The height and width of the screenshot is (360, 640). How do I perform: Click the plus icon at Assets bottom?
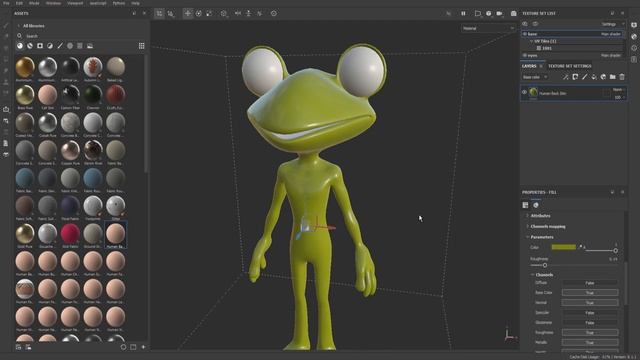[143, 347]
